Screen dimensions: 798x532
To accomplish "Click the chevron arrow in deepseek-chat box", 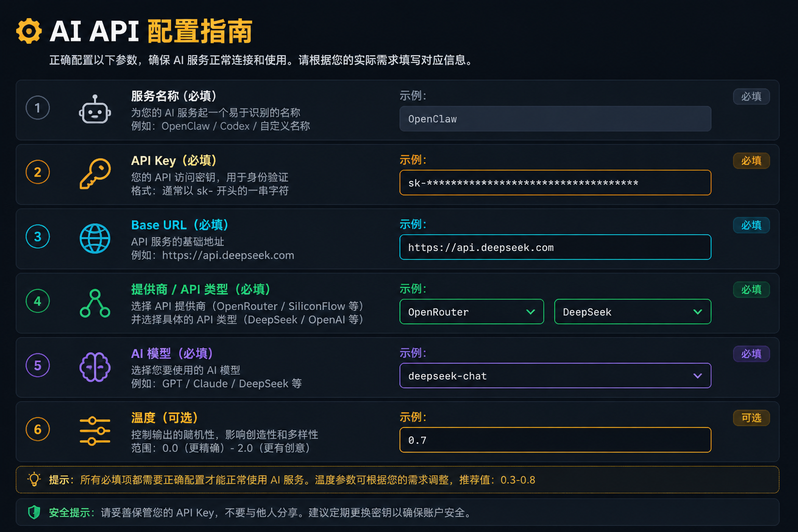I will pos(698,376).
